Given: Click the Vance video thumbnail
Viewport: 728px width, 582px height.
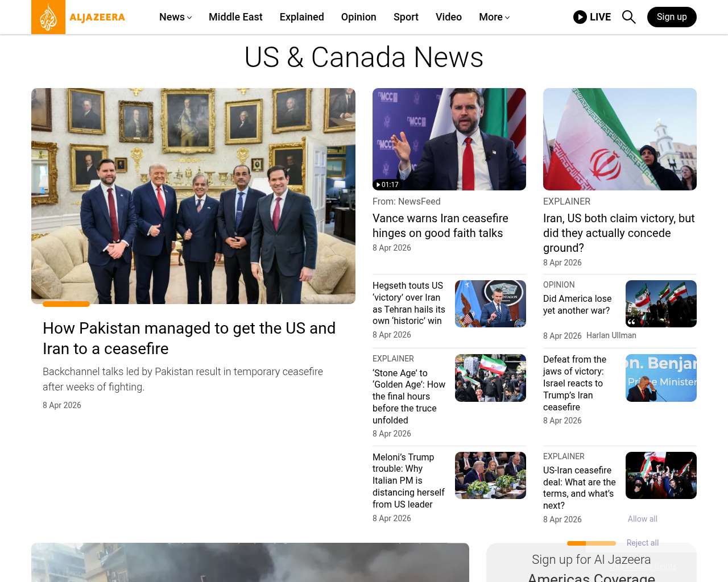Looking at the screenshot, I should [x=449, y=139].
